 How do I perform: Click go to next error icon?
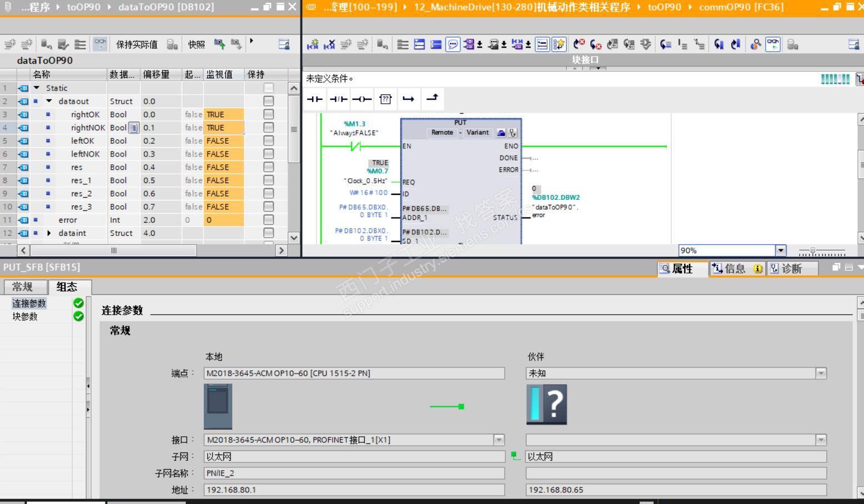tap(596, 44)
